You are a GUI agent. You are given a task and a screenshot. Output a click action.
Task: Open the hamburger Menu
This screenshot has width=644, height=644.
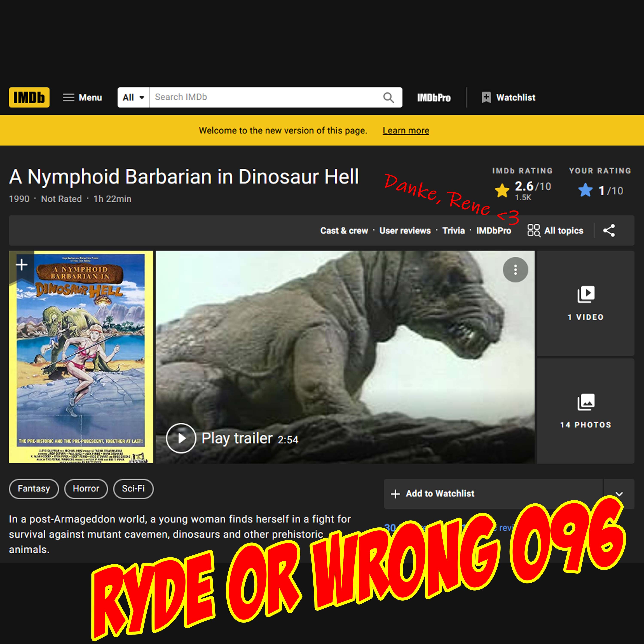click(82, 97)
